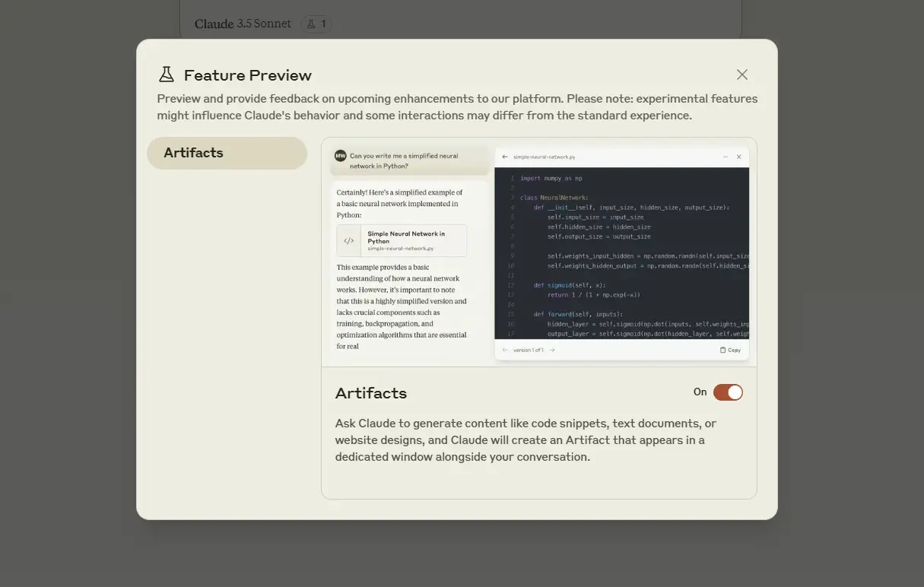Click 'version 1 of 1' text in preview
This screenshot has height=587, width=924.
[x=529, y=350]
